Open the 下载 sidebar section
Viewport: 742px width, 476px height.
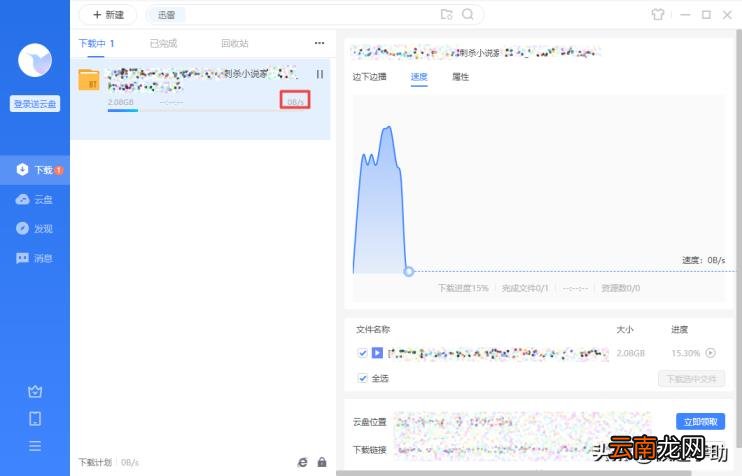point(35,170)
